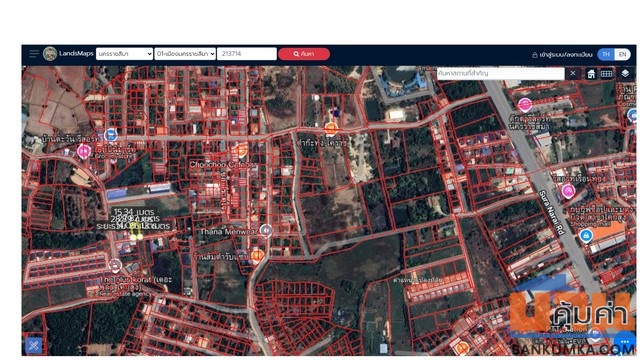Screen dimensions: 640x360
Task: Clear the place search with X button
Action: pyautogui.click(x=573, y=73)
